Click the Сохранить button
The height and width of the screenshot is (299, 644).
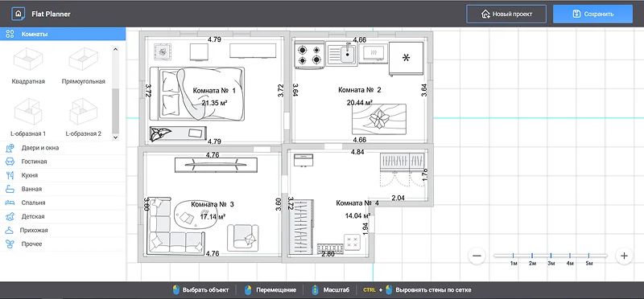pyautogui.click(x=592, y=14)
